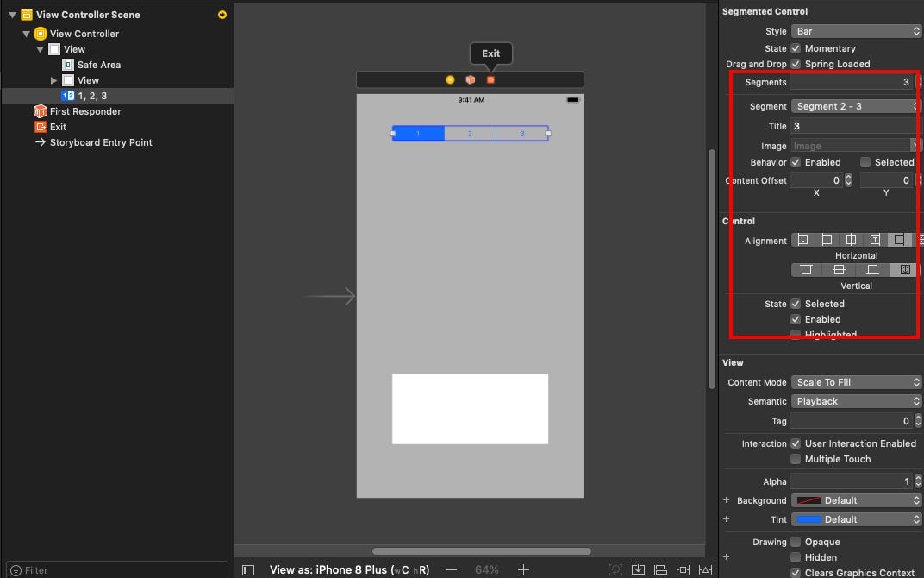Click the yellow View Controller icon in scene dock
Image resolution: width=924 pixels, height=578 pixels.
click(x=449, y=79)
